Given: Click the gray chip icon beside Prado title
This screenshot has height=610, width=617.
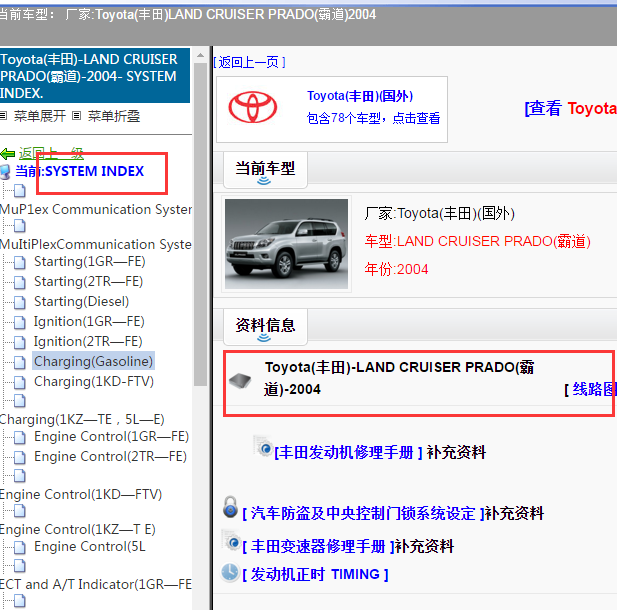Looking at the screenshot, I should pyautogui.click(x=240, y=381).
